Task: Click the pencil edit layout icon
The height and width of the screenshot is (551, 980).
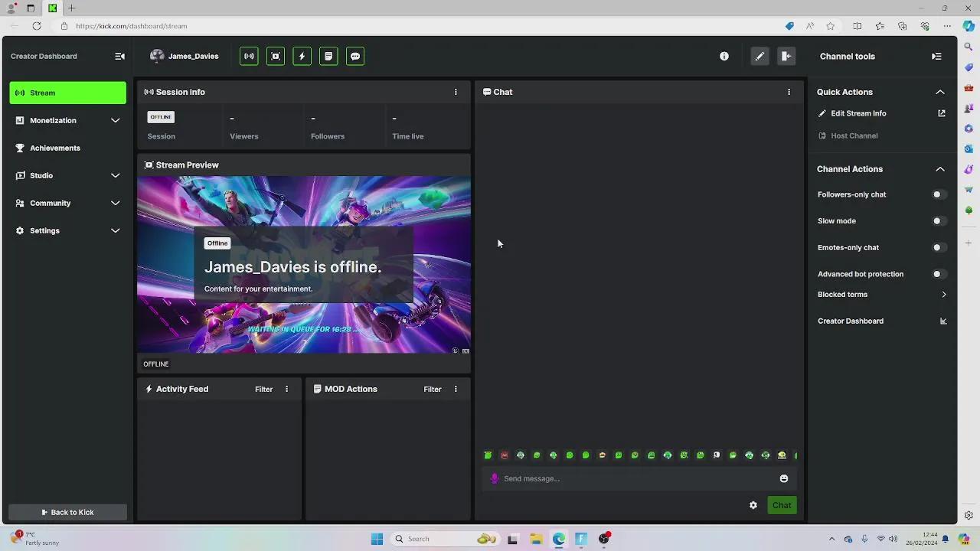Action: click(759, 56)
